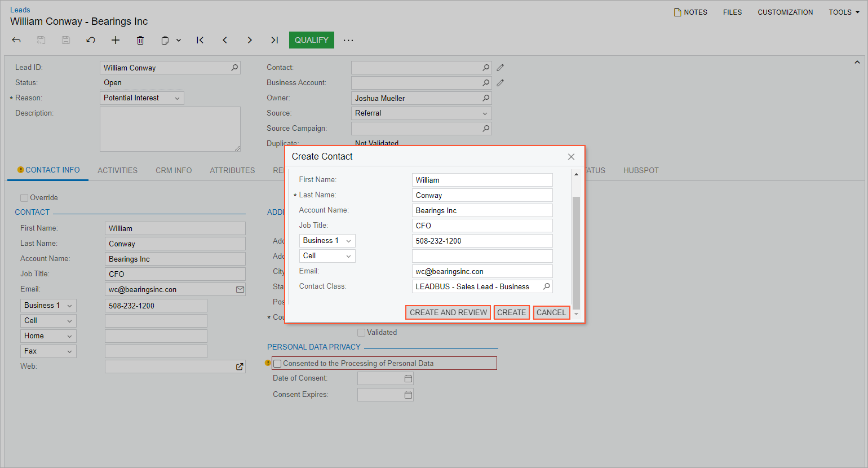Open the Business 1 phone type dropdown in dialog
Viewport: 868px width, 468px height.
coord(327,241)
